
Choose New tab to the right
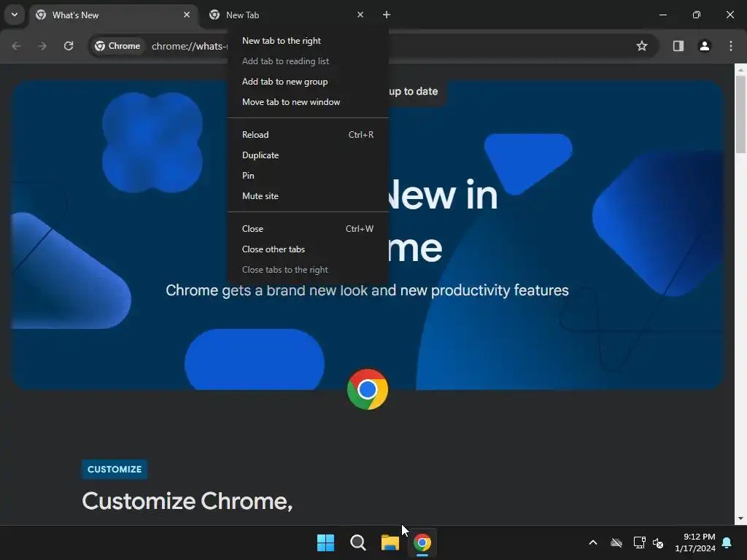[309, 41]
